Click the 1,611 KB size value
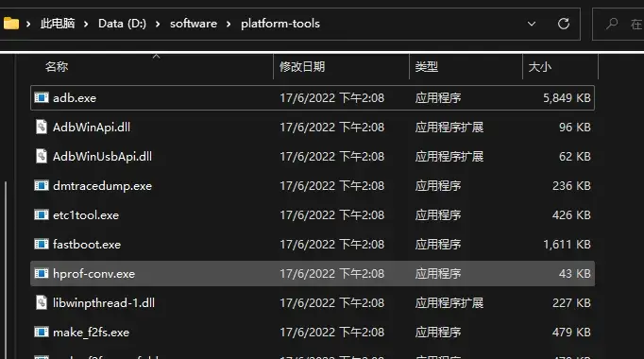 (x=567, y=245)
